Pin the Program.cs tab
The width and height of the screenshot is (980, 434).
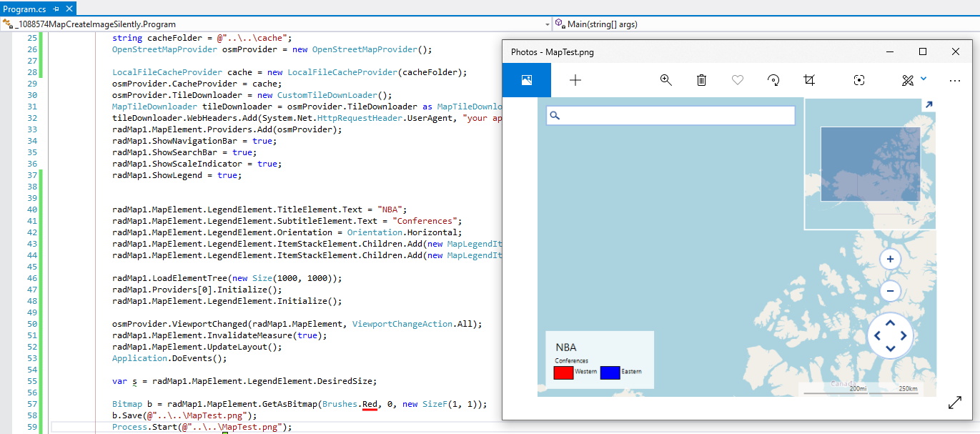pyautogui.click(x=56, y=8)
